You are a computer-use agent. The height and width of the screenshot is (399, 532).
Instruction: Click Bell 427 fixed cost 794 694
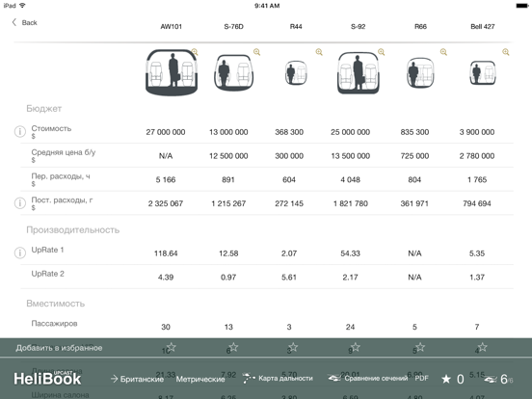click(477, 203)
